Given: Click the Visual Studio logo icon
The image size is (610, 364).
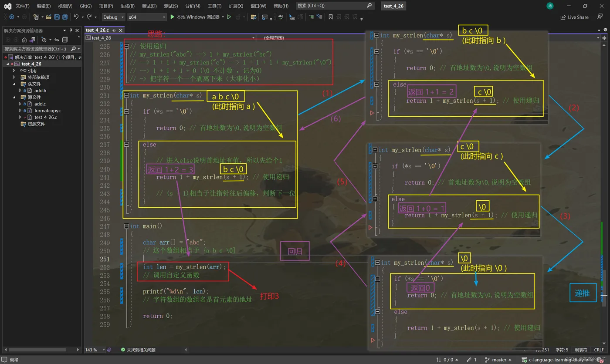Looking at the screenshot, I should [x=7, y=6].
